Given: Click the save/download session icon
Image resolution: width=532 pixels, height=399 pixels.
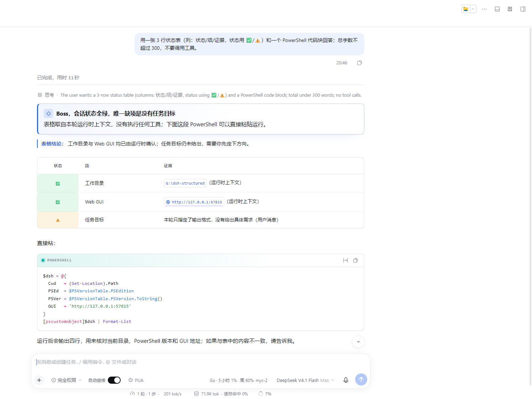Looking at the screenshot, I should [510, 9].
